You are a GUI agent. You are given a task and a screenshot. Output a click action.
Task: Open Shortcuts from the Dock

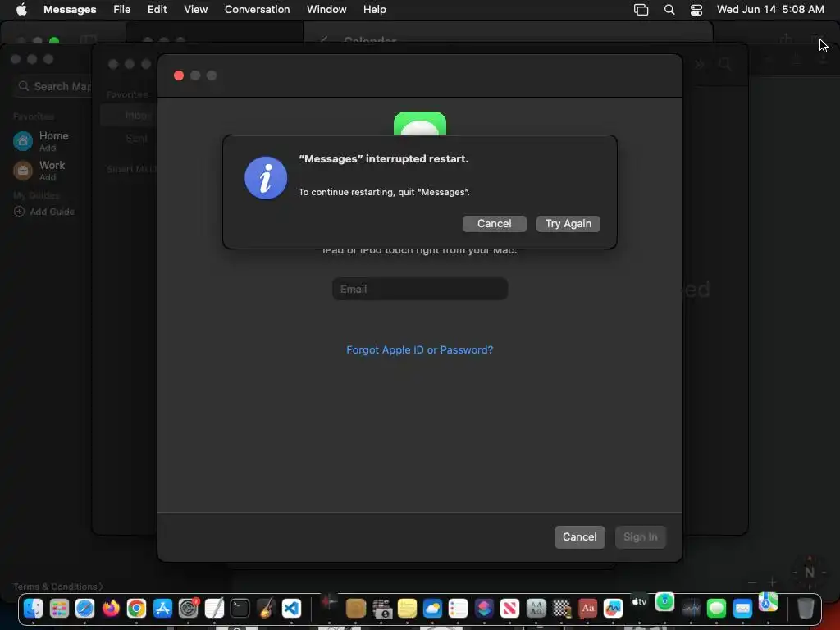point(484,609)
